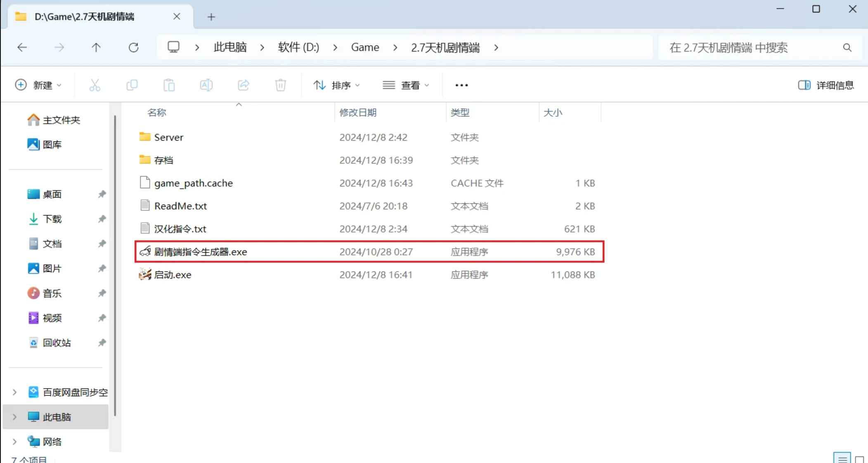Viewport: 868px width, 463px height.
Task: Open the Game folder via breadcrumb
Action: click(x=365, y=47)
